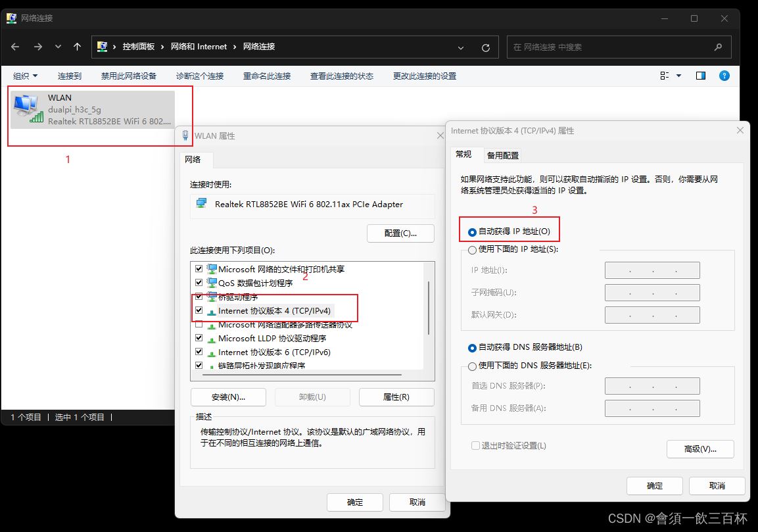
Task: Toggle Internet 协议版本 6 (TCP/IPv6) checkbox
Action: tap(199, 352)
